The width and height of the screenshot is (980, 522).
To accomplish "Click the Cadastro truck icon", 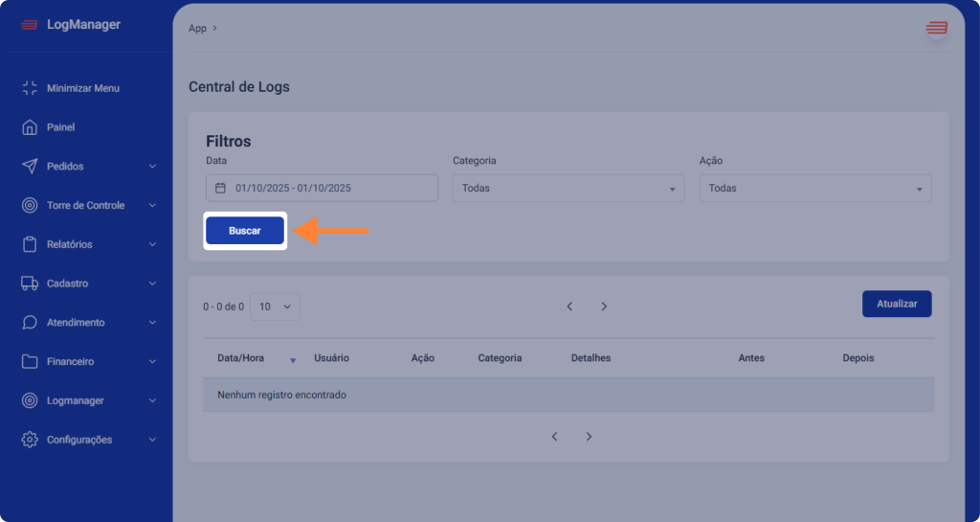I will (x=30, y=284).
